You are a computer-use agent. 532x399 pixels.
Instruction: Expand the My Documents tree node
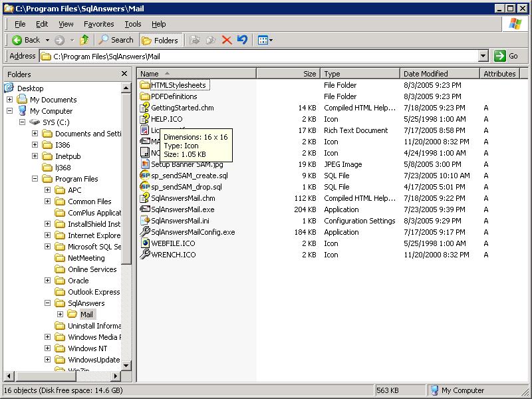click(x=10, y=100)
